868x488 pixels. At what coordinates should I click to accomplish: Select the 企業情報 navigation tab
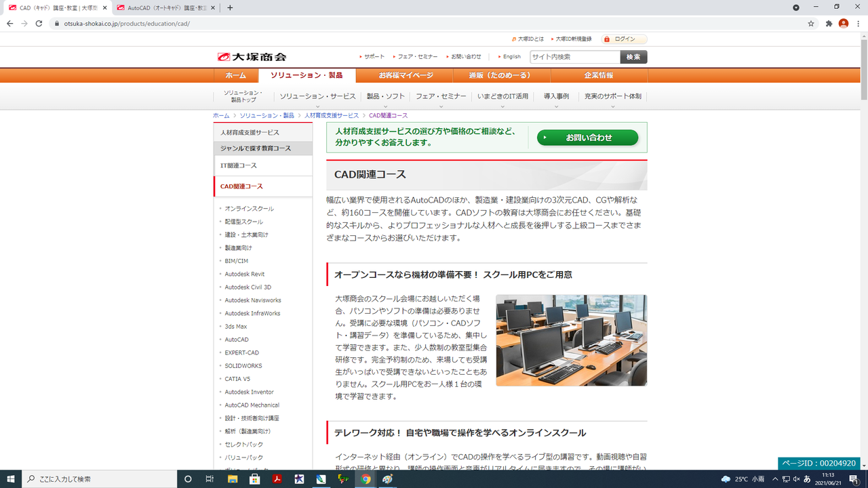(599, 75)
